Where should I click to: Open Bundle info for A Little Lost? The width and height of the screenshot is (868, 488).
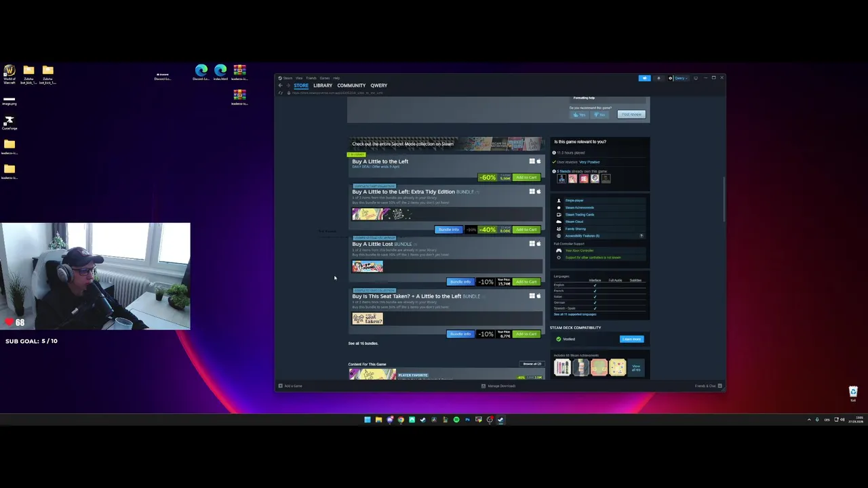tap(460, 282)
